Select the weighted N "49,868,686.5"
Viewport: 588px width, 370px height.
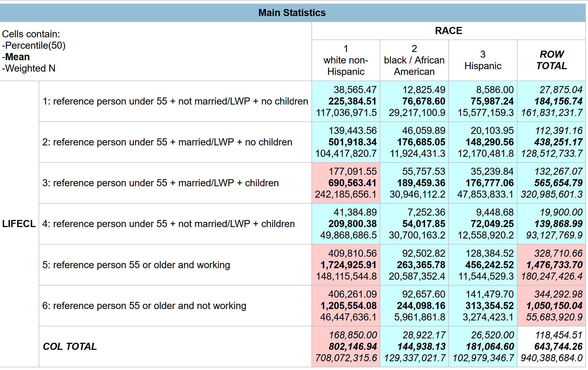pos(348,235)
